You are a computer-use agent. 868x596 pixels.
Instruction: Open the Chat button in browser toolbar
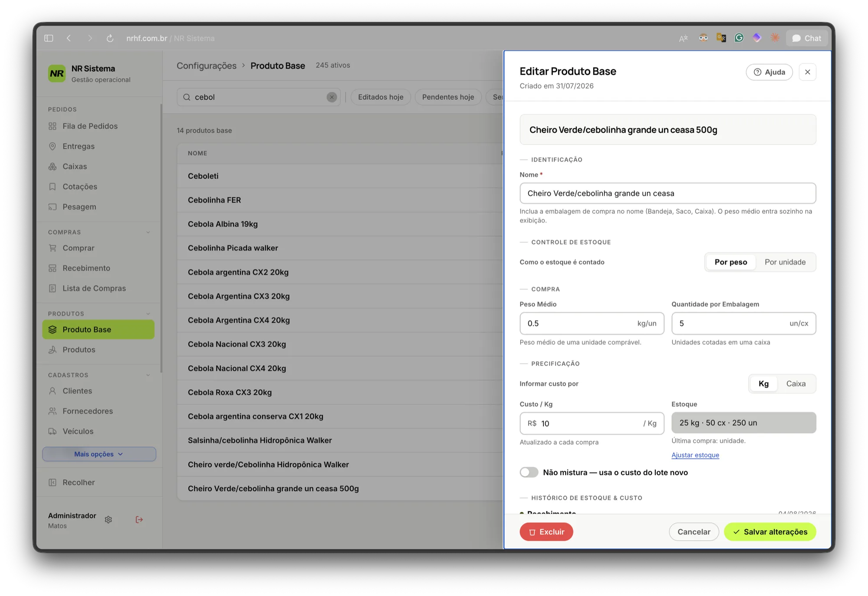tap(807, 38)
